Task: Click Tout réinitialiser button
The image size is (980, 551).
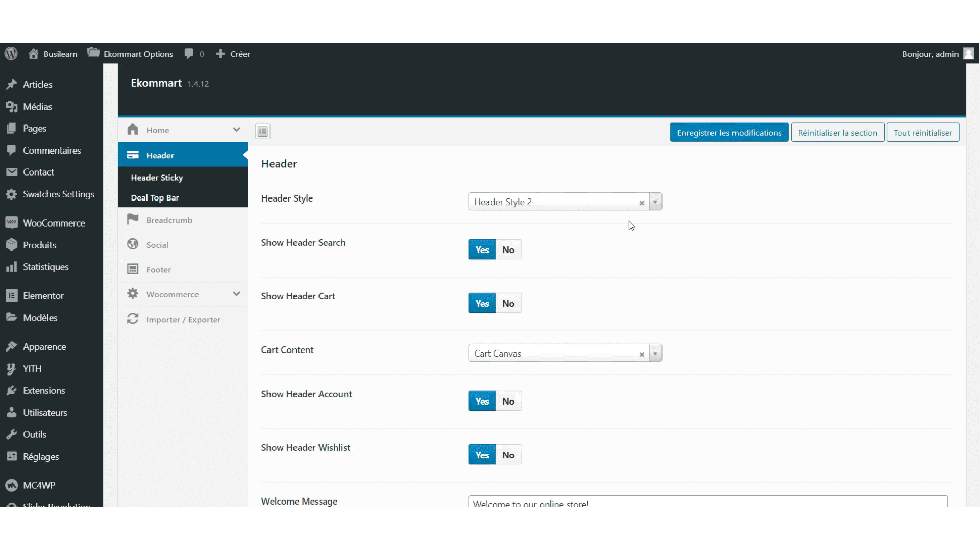Action: [923, 133]
